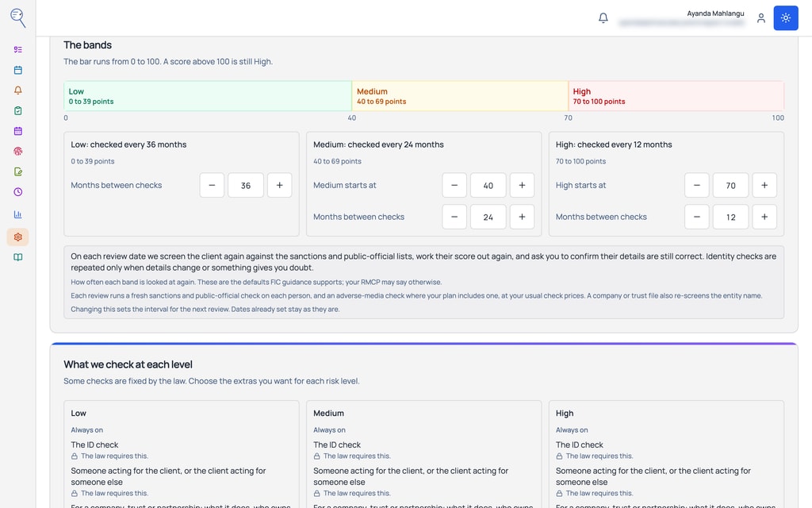The image size is (812, 508).
Task: Click the "Changing this sets the interval" note
Action: [x=205, y=310]
